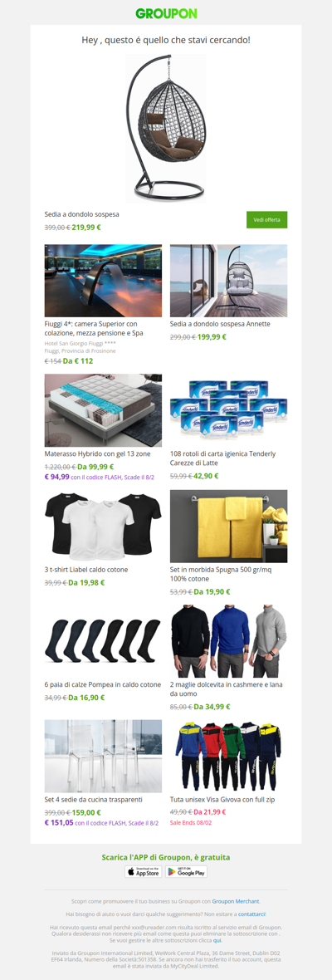View the Pompea black socks image

[103, 641]
